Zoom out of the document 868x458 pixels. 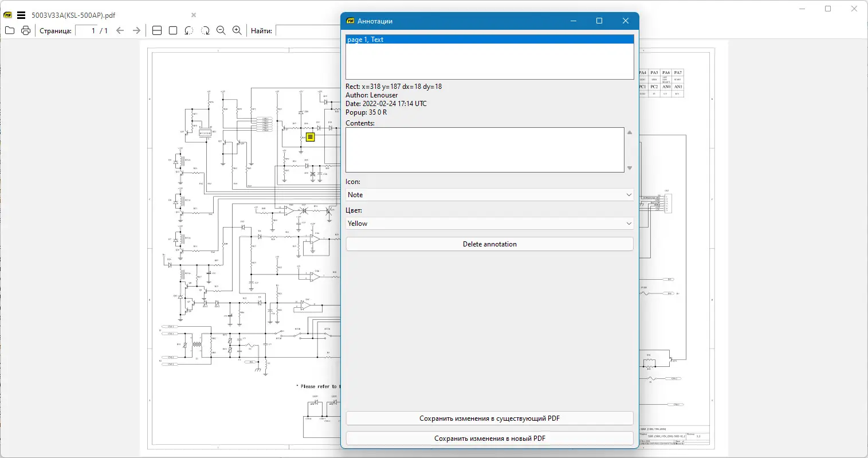(x=221, y=30)
